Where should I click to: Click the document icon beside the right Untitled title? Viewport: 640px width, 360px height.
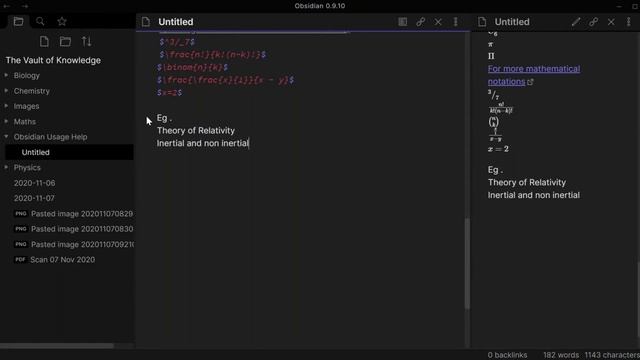[482, 22]
